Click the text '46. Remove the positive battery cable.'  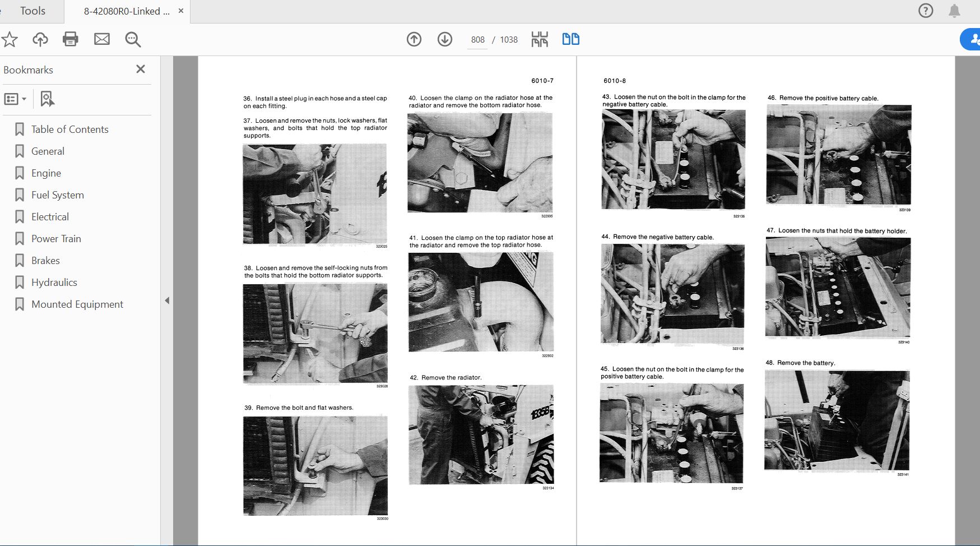pos(823,98)
